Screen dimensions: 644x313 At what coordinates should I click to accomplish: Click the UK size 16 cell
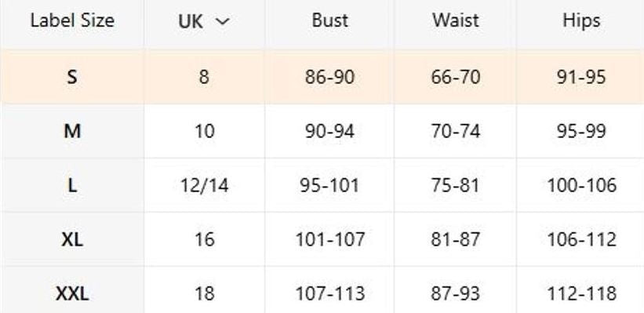[204, 239]
